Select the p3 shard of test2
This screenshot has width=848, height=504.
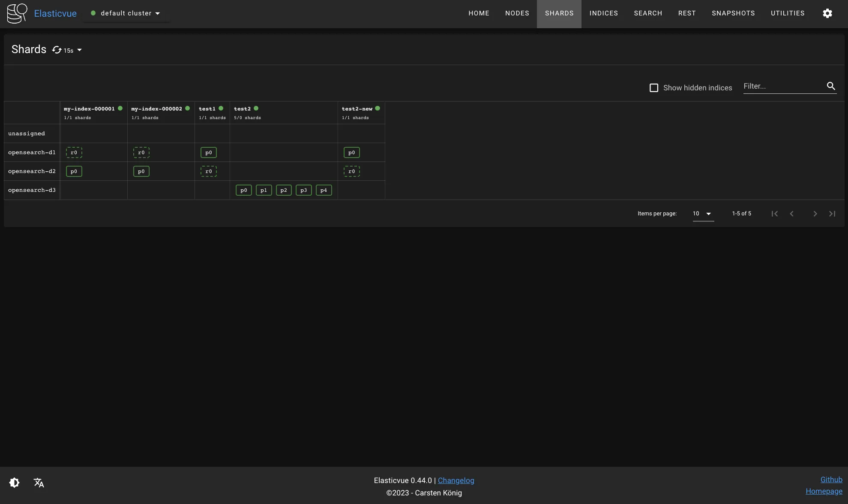303,190
